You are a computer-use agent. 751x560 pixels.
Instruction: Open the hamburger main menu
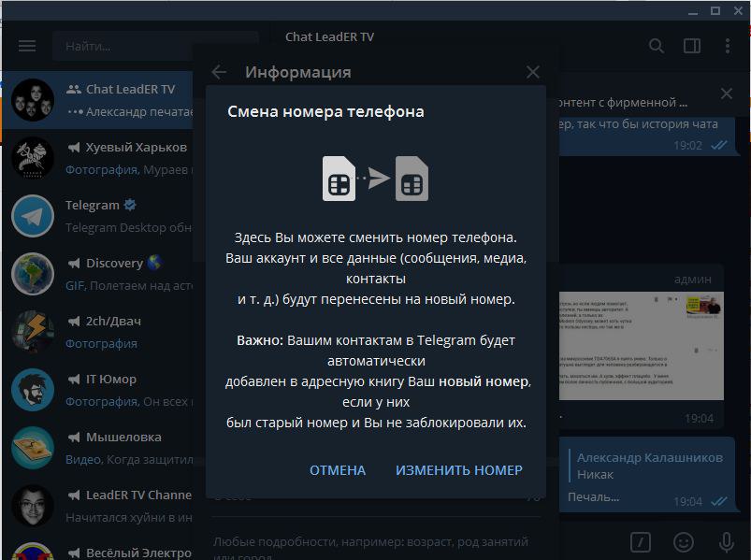[27, 46]
